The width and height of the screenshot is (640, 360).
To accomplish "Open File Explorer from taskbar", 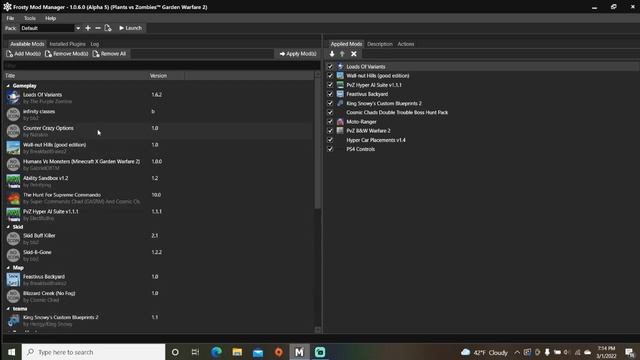I will (237, 352).
